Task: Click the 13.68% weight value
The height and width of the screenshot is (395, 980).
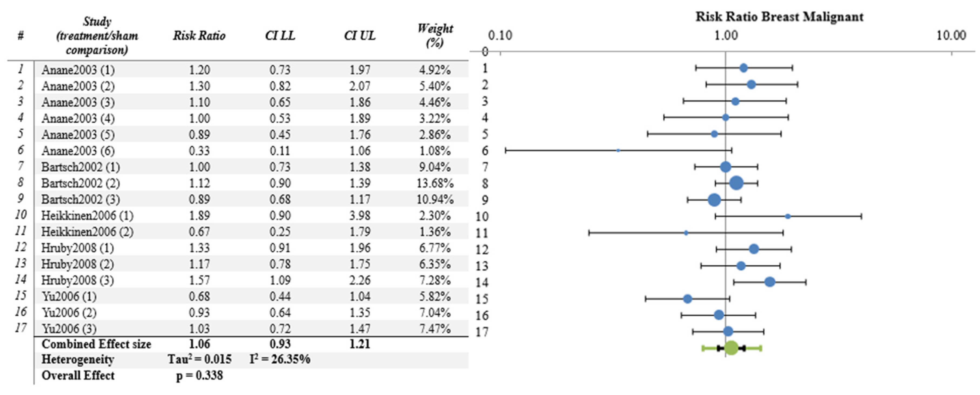Action: (x=435, y=183)
